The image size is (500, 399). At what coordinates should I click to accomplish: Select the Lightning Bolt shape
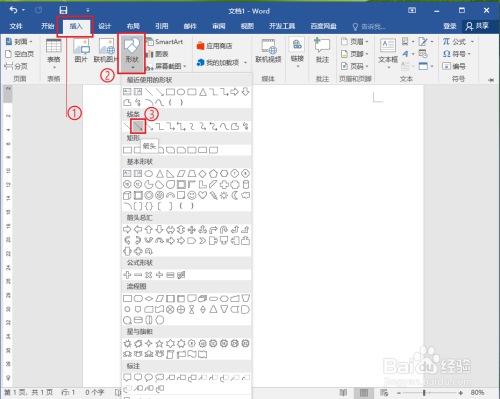click(213, 195)
